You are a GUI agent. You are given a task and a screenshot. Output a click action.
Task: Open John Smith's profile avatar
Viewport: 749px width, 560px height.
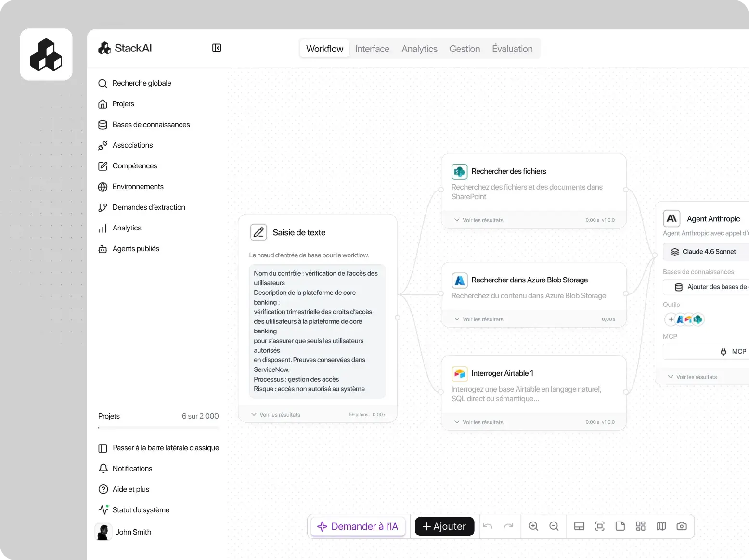(x=103, y=532)
